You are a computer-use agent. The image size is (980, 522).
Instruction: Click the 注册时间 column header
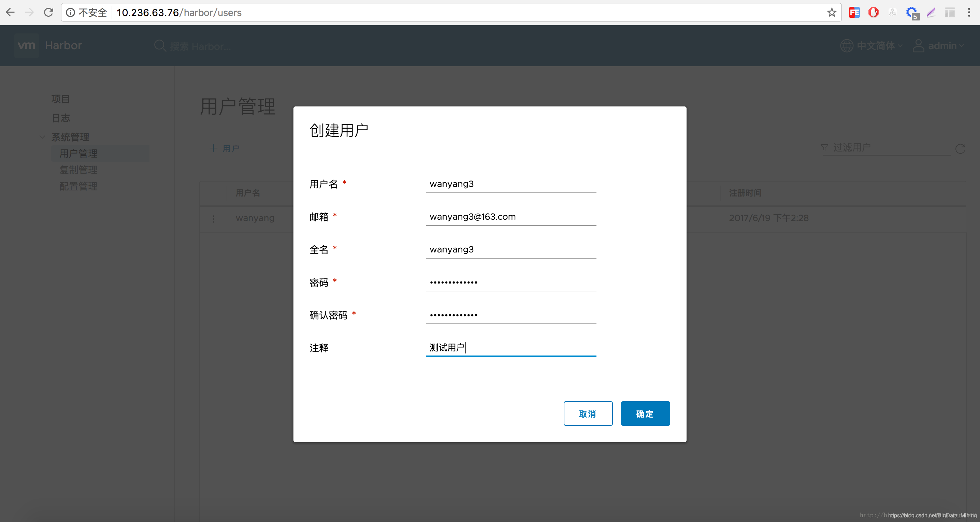point(745,193)
